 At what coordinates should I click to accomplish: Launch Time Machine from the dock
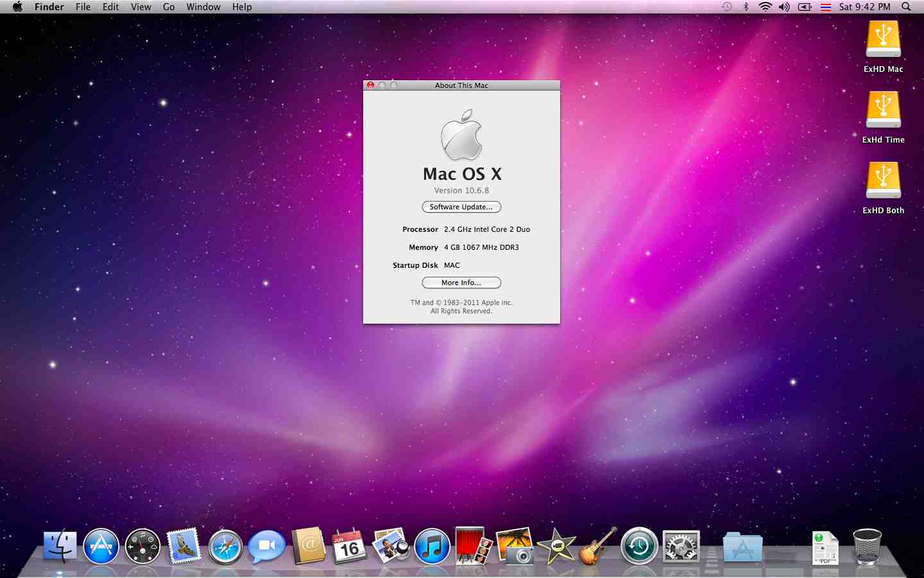pyautogui.click(x=639, y=547)
